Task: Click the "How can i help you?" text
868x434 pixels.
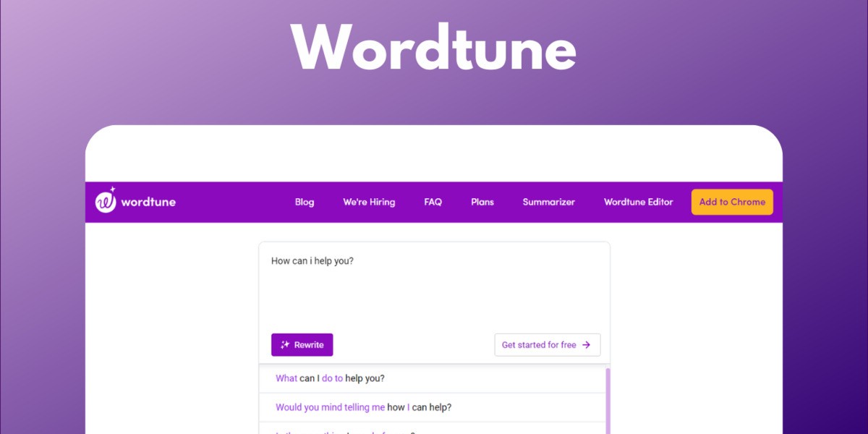Action: point(312,261)
